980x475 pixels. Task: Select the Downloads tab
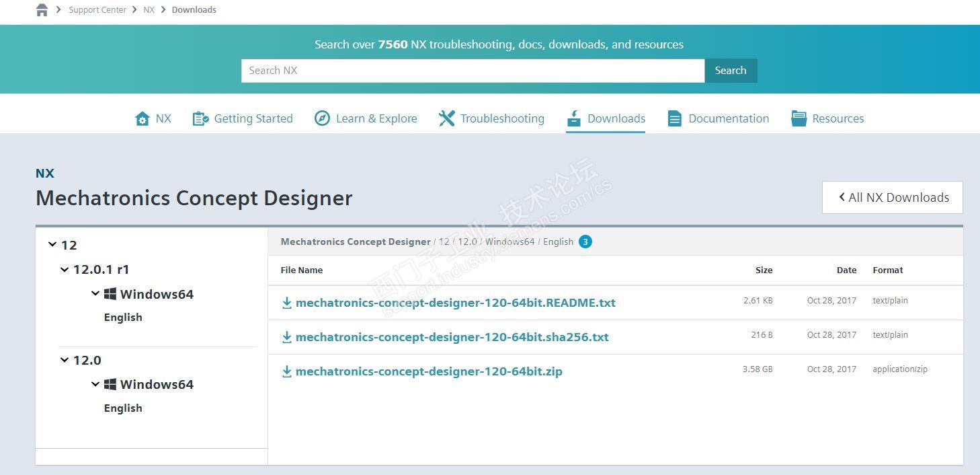[x=616, y=118]
